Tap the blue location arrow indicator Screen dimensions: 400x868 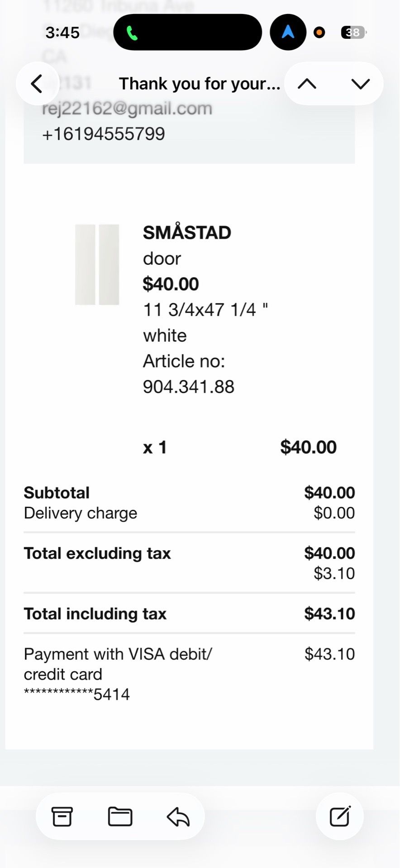point(288,32)
